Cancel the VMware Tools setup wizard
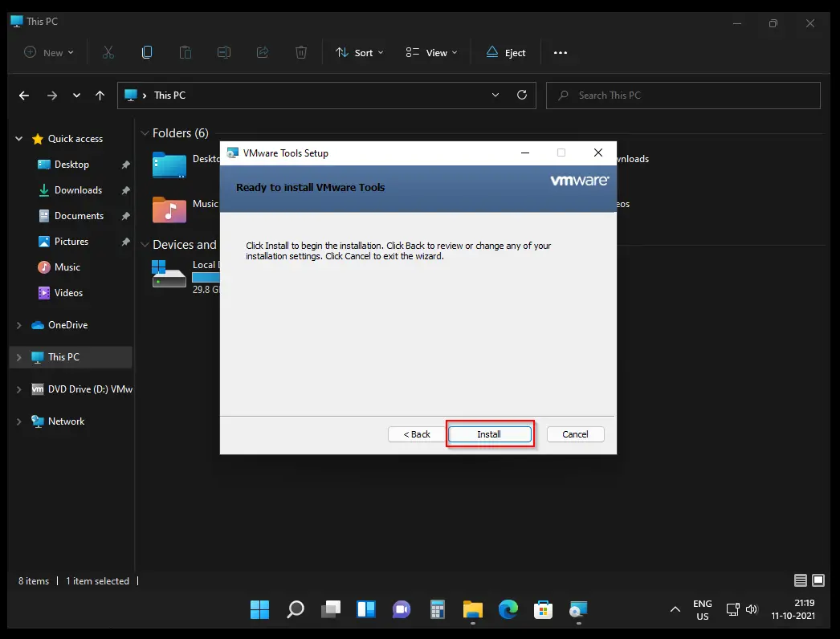 point(575,434)
